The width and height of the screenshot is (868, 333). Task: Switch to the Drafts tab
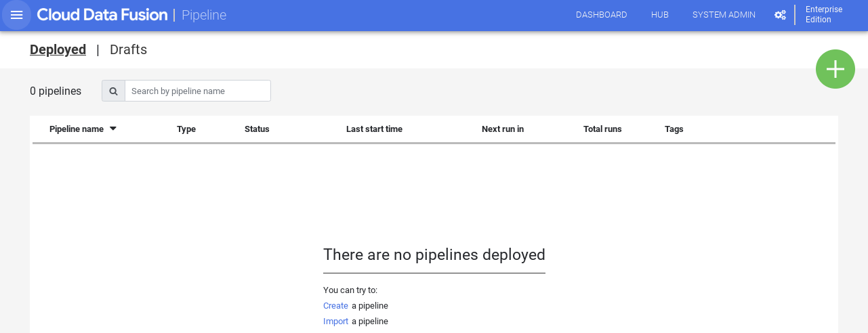[x=128, y=49]
